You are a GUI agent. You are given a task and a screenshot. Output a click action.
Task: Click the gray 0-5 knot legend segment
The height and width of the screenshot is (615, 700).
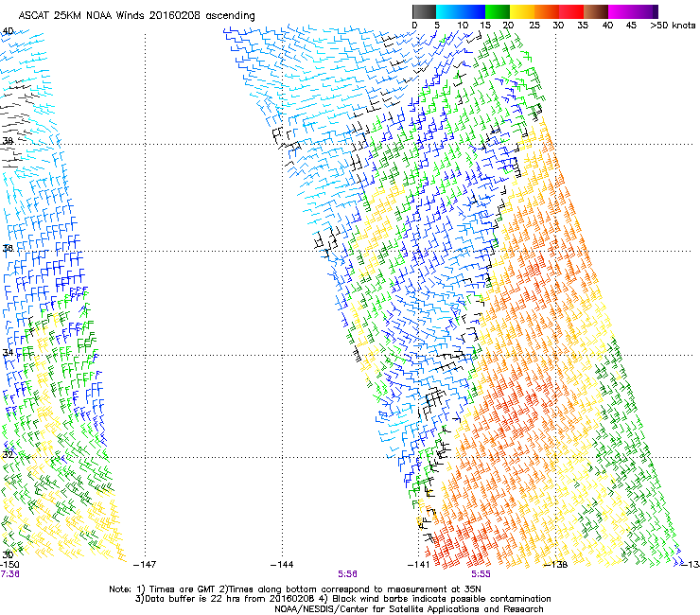(424, 11)
